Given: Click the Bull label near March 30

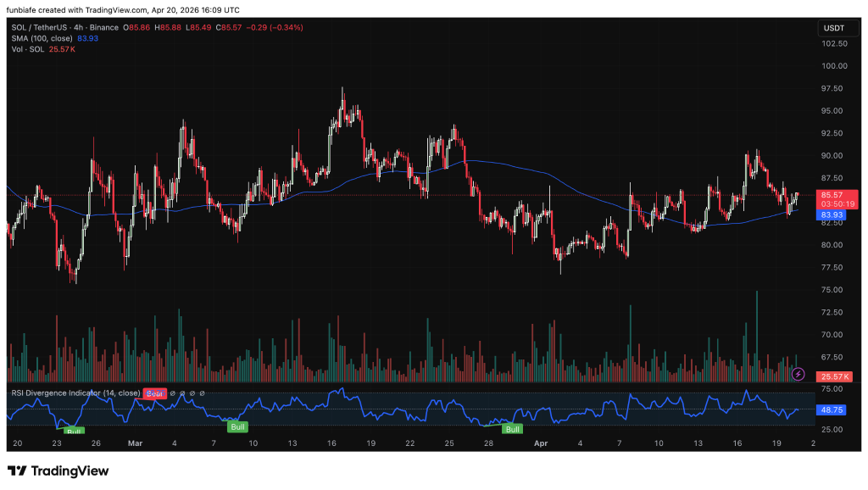Looking at the screenshot, I should [x=512, y=429].
